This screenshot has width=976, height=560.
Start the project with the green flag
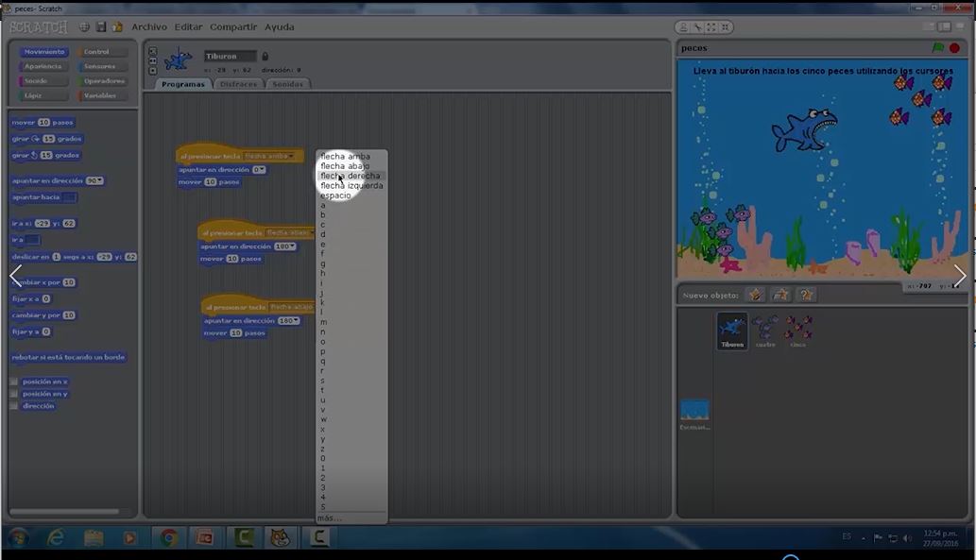[937, 48]
